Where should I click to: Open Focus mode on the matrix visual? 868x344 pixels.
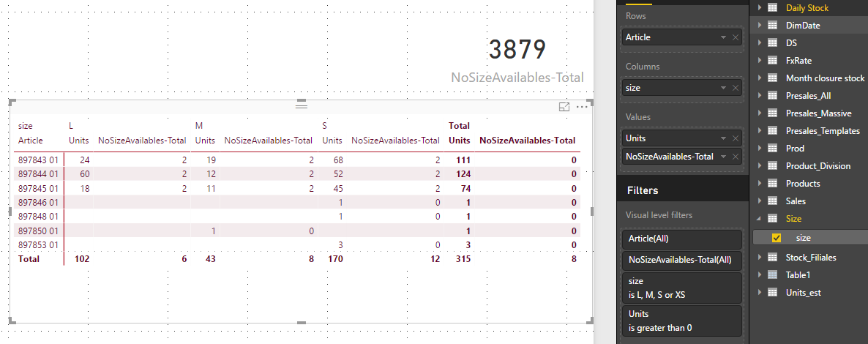(x=564, y=108)
